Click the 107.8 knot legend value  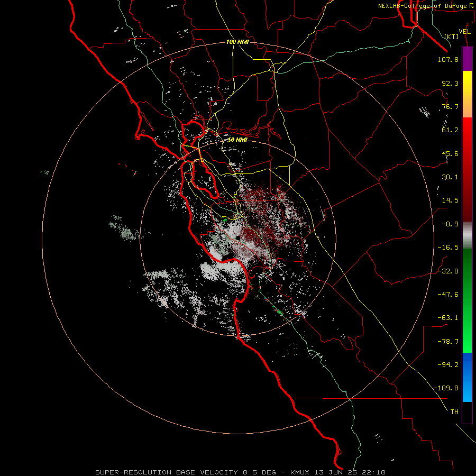click(x=448, y=59)
